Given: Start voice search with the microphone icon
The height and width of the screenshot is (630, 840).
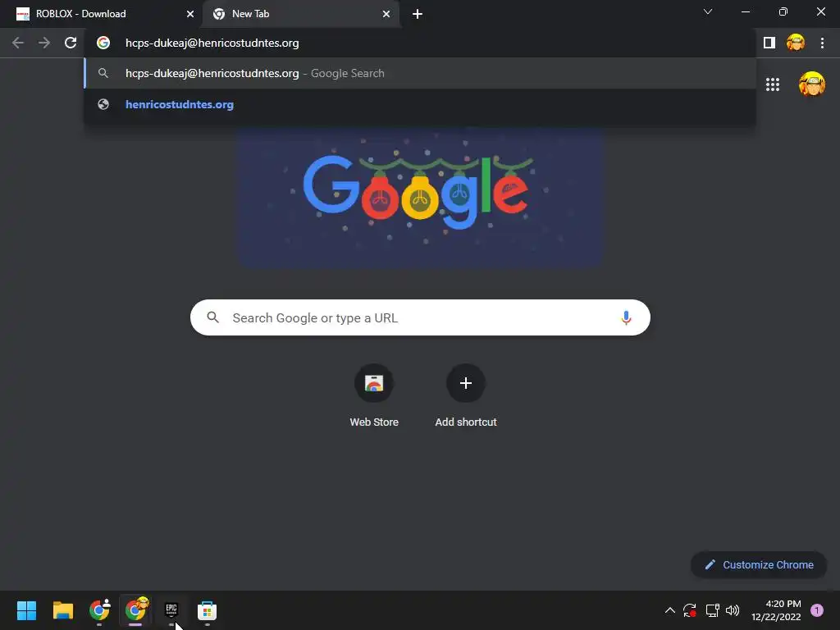Looking at the screenshot, I should click(x=626, y=317).
